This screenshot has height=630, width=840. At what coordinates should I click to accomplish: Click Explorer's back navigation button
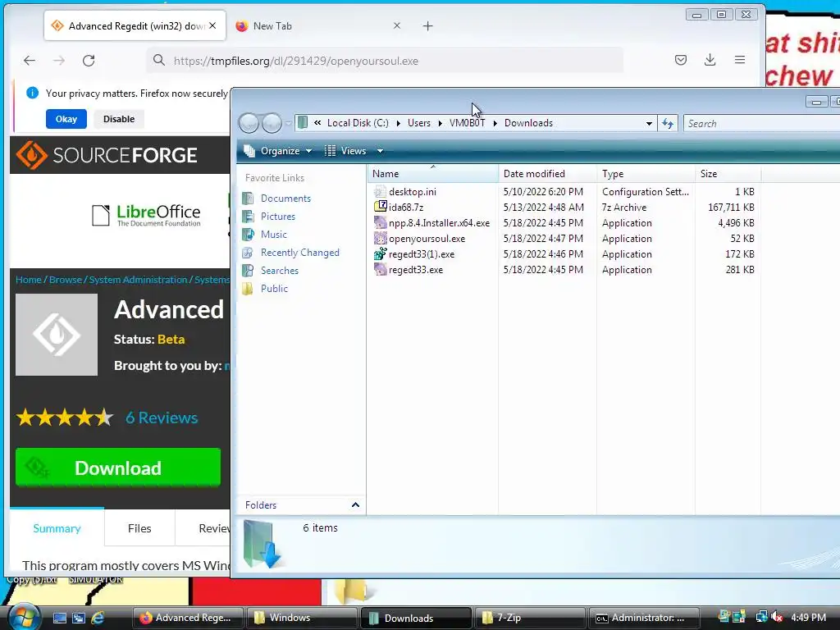249,123
